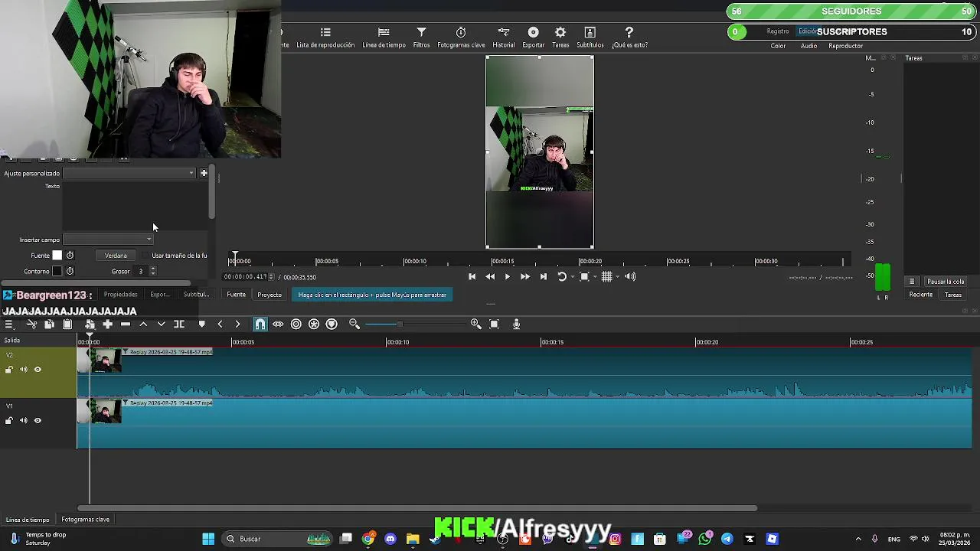Switch to the Fuente player tab
The height and width of the screenshot is (551, 980).
tap(236, 295)
